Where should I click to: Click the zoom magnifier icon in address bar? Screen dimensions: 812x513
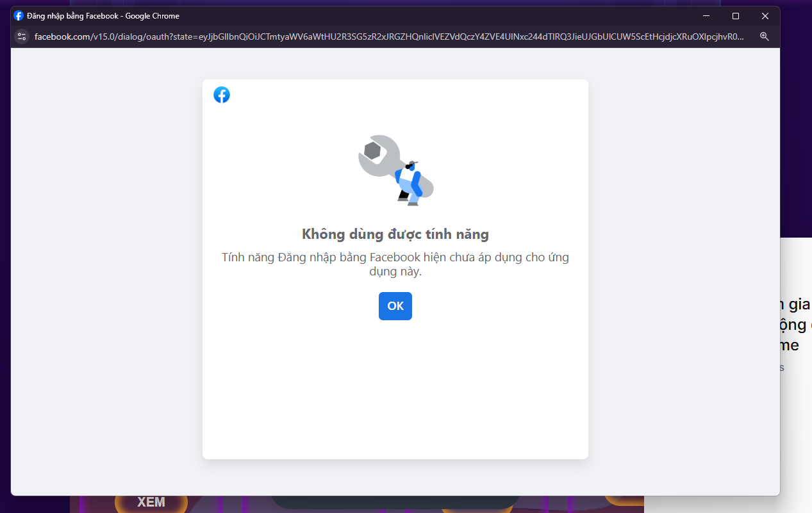coord(764,37)
